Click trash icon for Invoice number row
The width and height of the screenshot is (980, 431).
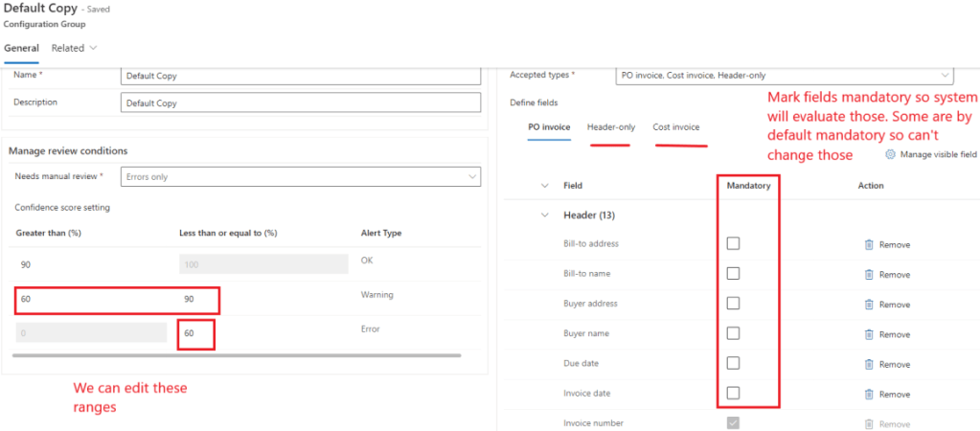point(869,423)
